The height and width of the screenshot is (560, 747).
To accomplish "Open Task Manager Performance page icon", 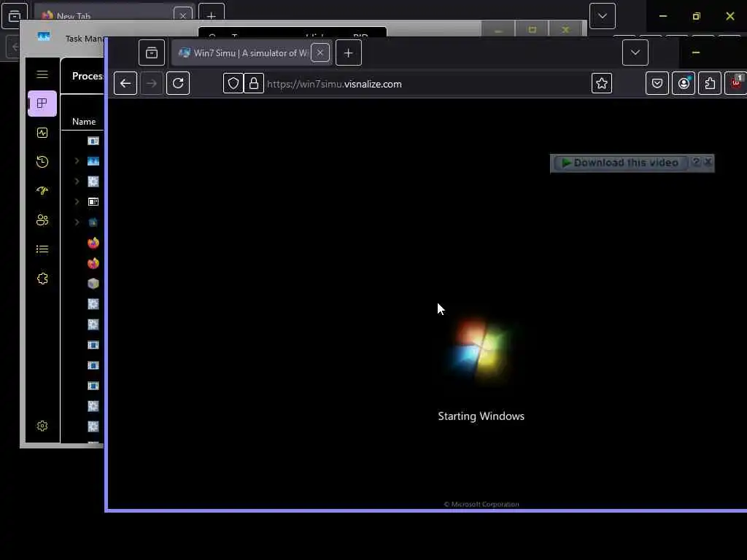I will [x=42, y=133].
